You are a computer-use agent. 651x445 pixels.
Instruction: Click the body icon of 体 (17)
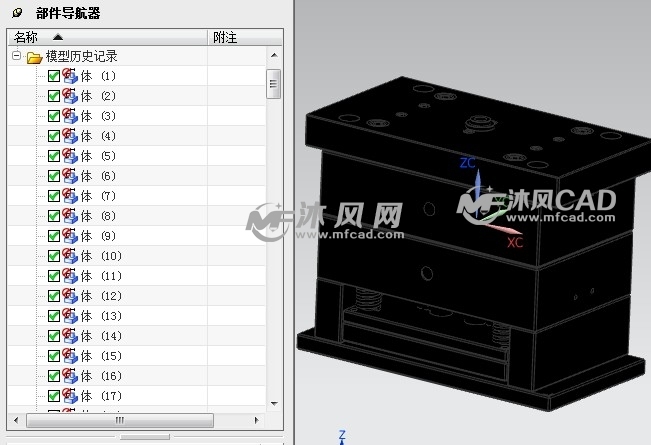70,396
